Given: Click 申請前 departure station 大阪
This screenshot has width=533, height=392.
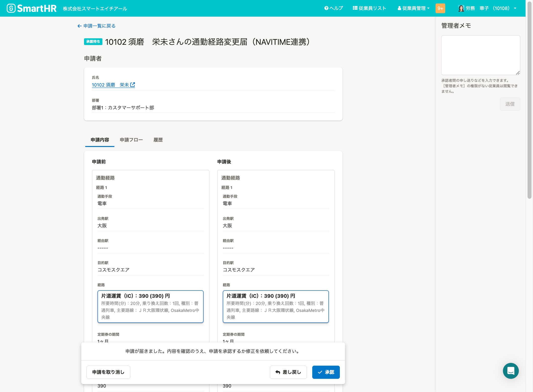Looking at the screenshot, I should pyautogui.click(x=102, y=226).
